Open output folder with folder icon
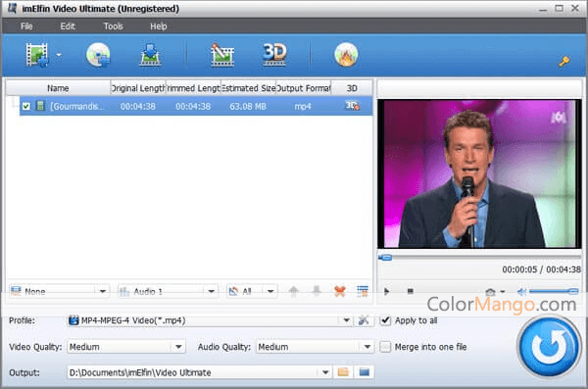 point(343,372)
